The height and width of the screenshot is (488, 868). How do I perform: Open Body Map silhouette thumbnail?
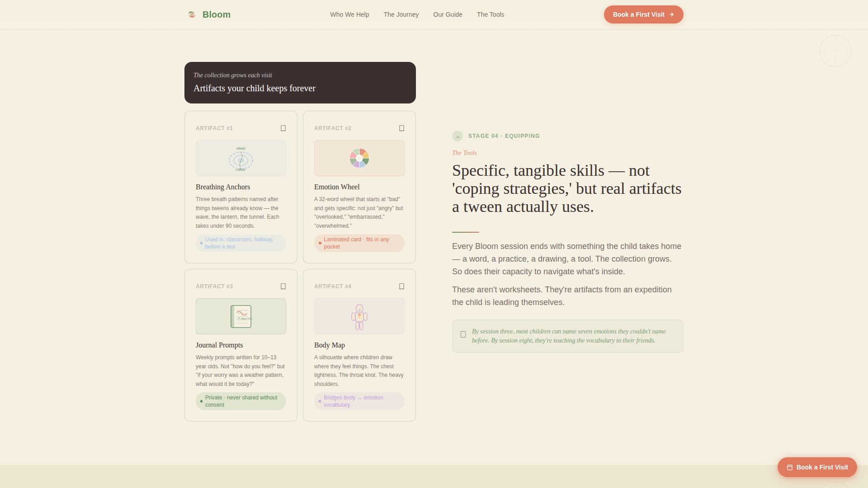[x=359, y=316]
